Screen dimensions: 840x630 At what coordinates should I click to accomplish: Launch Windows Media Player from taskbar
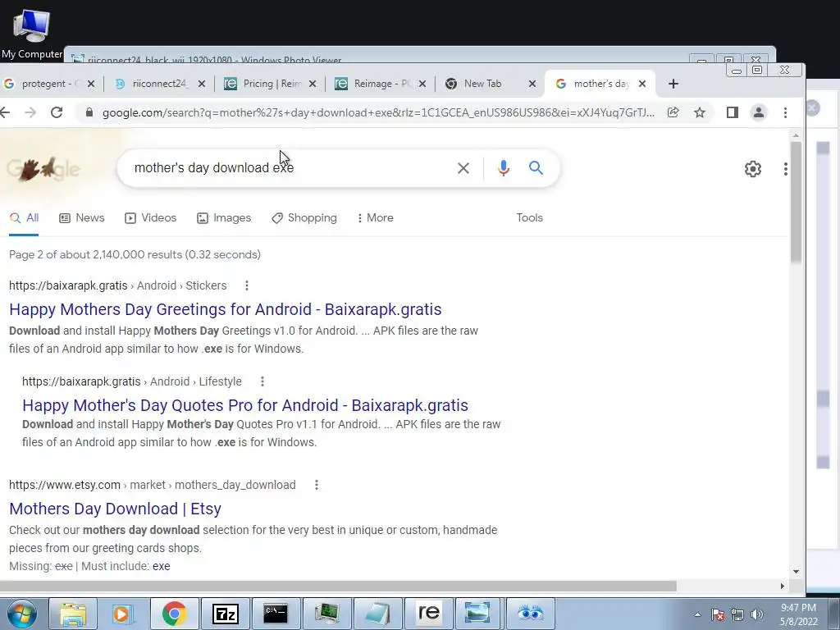(123, 614)
